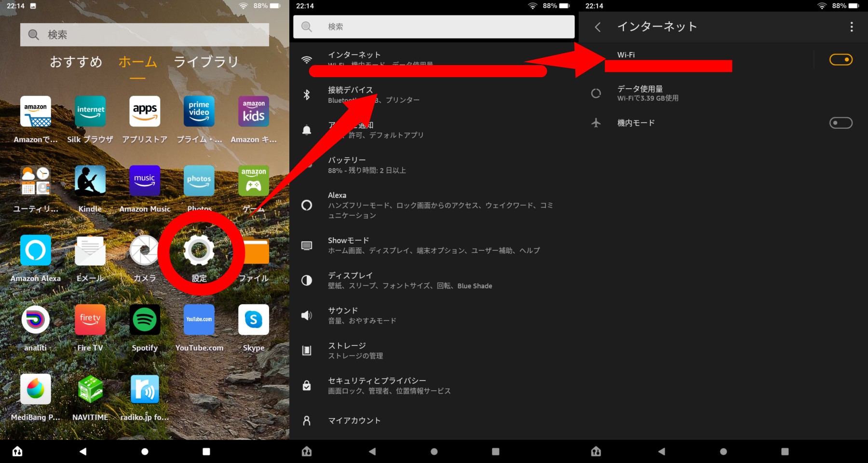Toggle the Wi-Fi switch
The image size is (868, 463).
[x=841, y=60]
